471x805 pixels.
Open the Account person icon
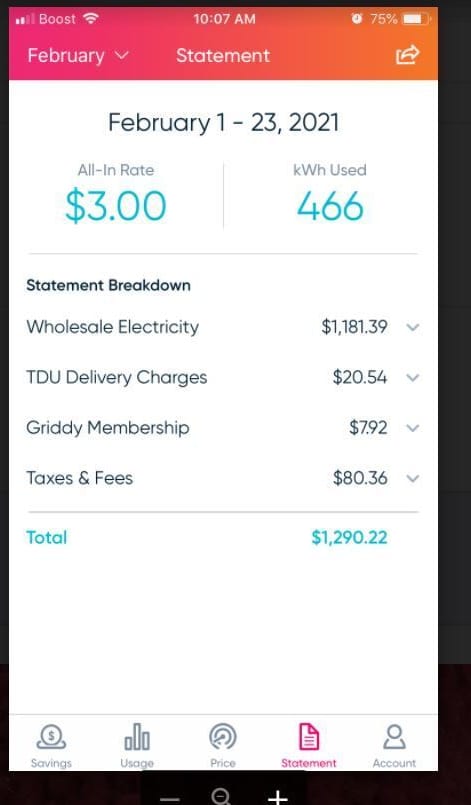click(x=394, y=737)
